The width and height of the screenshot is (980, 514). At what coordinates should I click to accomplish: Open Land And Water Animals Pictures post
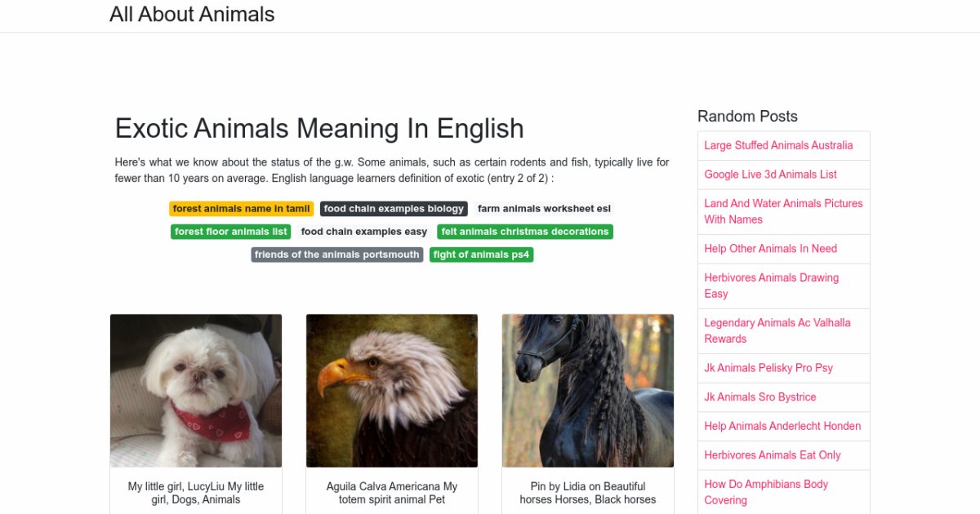click(x=783, y=211)
